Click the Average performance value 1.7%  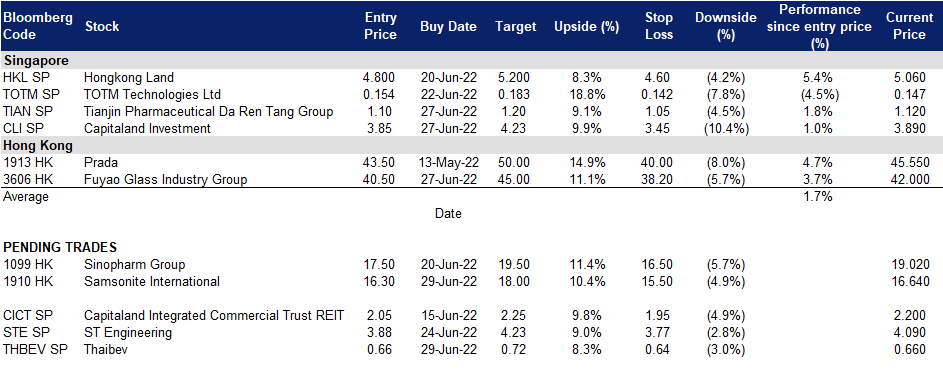[818, 197]
